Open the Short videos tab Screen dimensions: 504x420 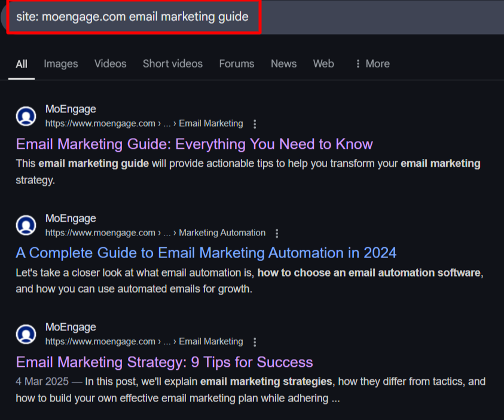173,63
